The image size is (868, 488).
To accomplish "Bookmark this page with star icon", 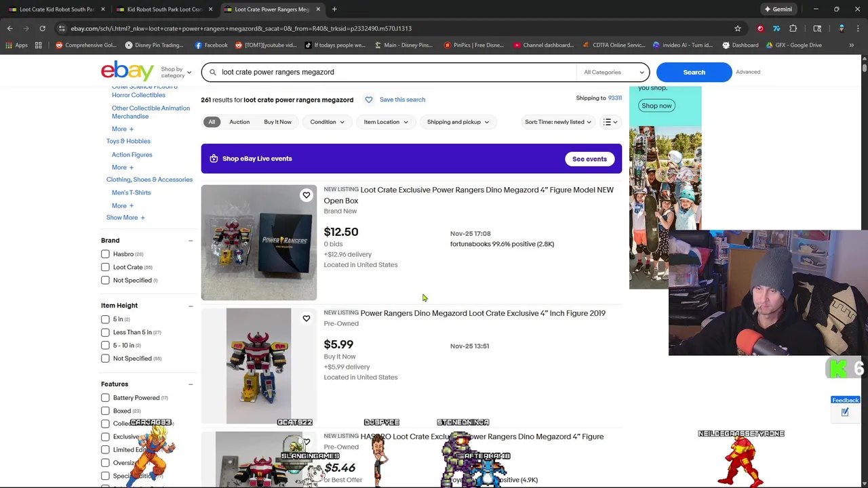I will click(738, 28).
